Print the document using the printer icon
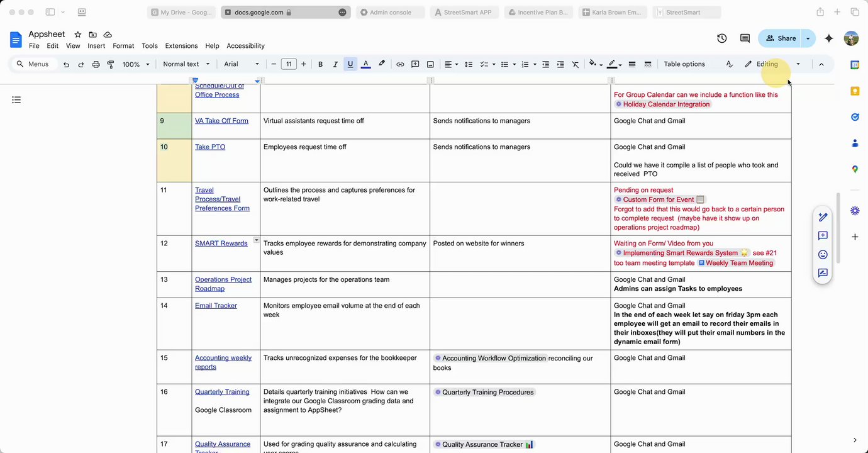This screenshot has height=453, width=868. (x=96, y=64)
